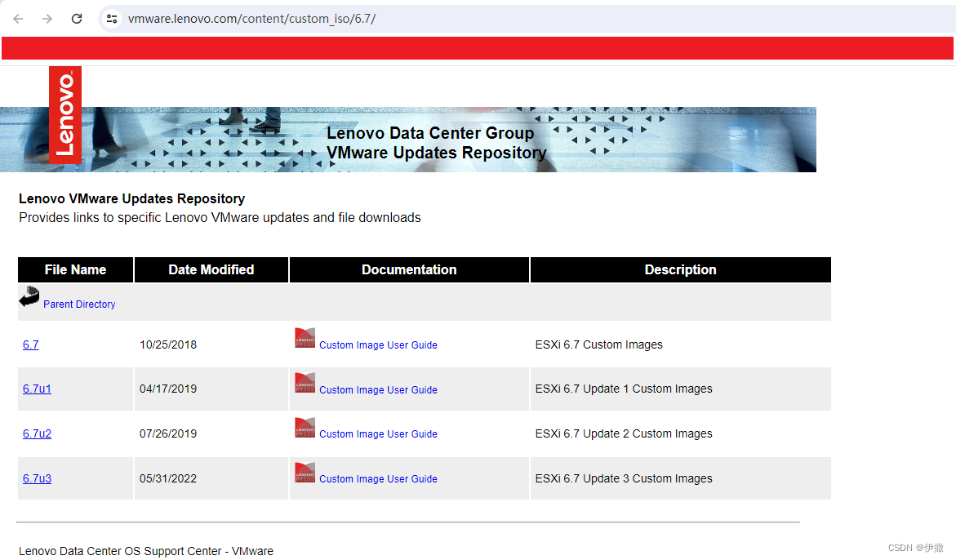Click the PDF icon in the 6.7u3 row
The width and height of the screenshot is (956, 560).
[x=304, y=471]
